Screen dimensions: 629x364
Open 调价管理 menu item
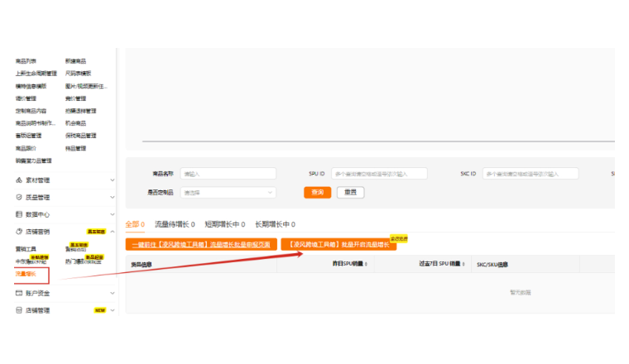pyautogui.click(x=26, y=98)
